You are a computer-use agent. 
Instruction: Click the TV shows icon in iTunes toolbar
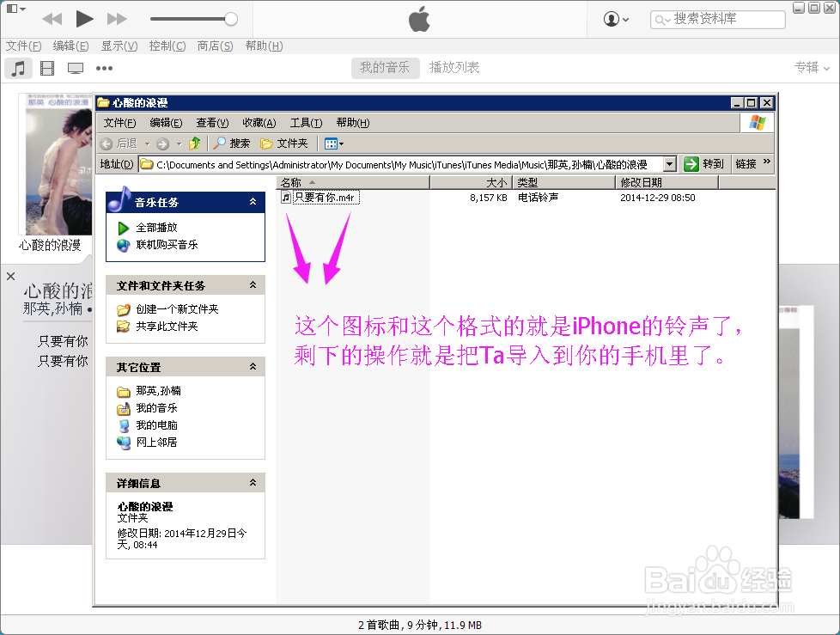click(x=75, y=68)
